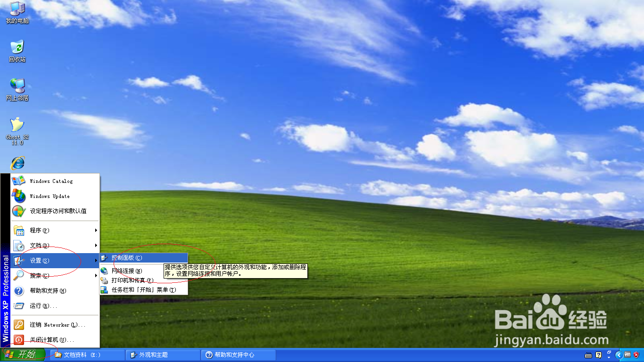Open 帮助和支持(H) from the Start menu

click(x=55, y=291)
